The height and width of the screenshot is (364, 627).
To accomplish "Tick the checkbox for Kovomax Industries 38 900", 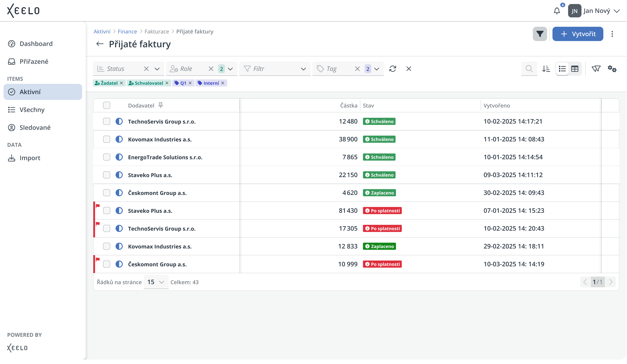I will 106,139.
